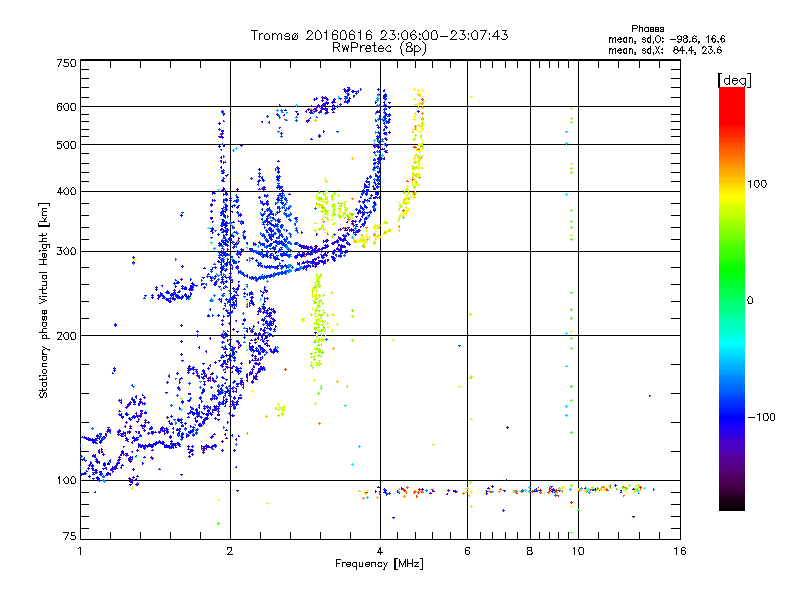Click the colorbar tick label '0'

(750, 301)
